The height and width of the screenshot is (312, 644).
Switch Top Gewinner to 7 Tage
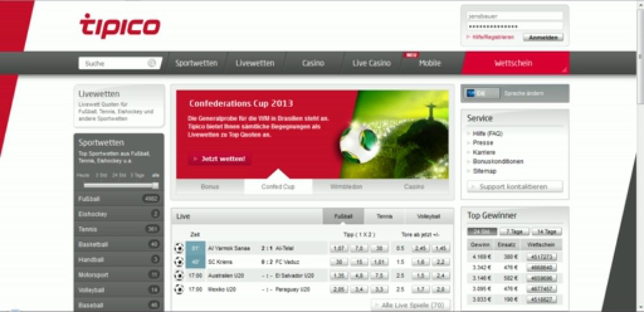click(x=514, y=231)
